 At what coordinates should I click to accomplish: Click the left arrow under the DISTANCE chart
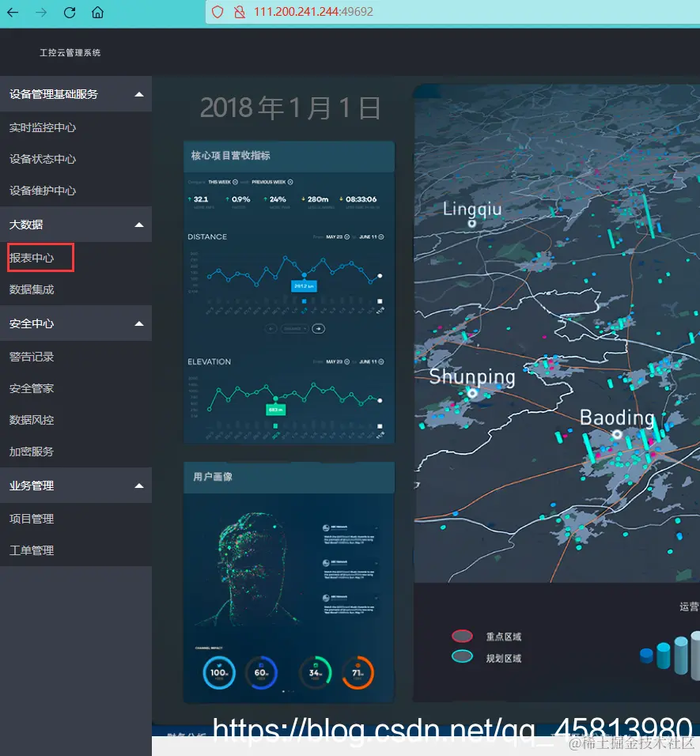tap(271, 328)
